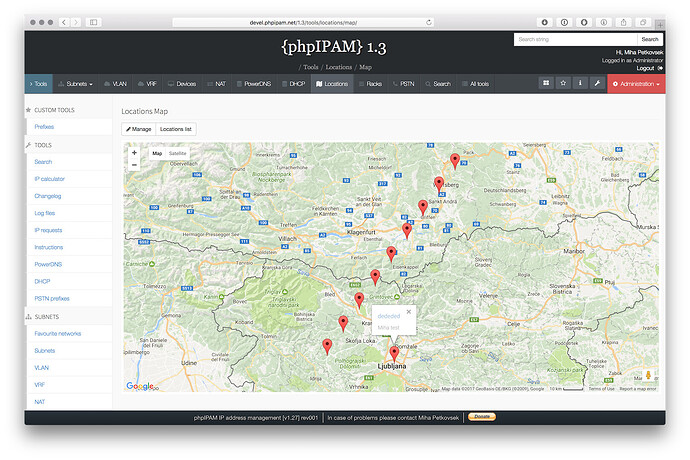Viewport: 690px width, 460px height.
Task: Open the PowerDNS menu item
Action: tap(254, 84)
